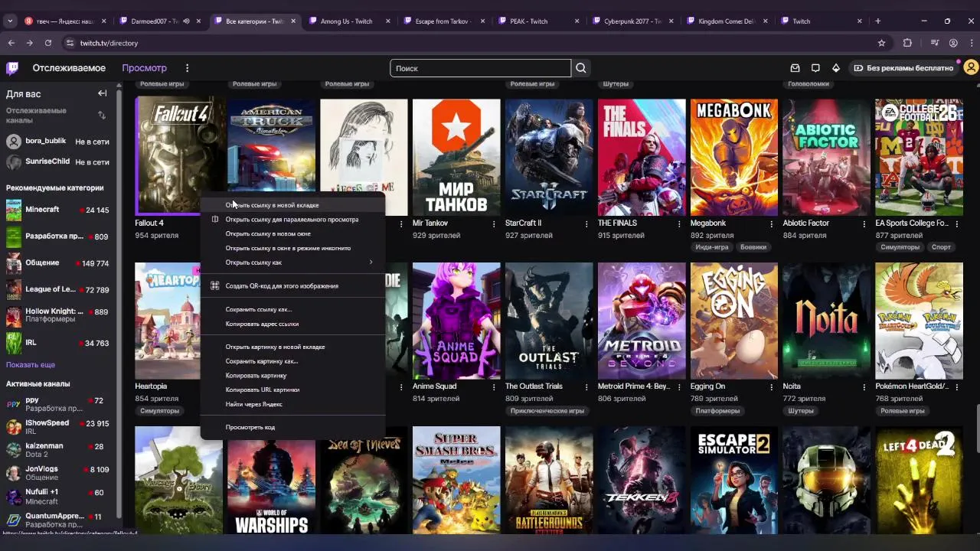Open options menu for Anime Squad card
This screenshot has width=980, height=551.
[x=495, y=386]
